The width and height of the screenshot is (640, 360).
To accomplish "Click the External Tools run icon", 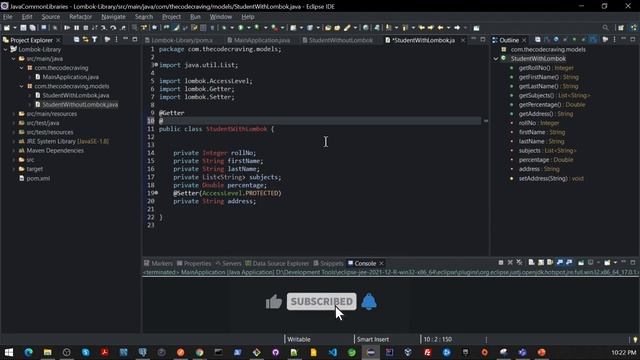I will click(274, 28).
